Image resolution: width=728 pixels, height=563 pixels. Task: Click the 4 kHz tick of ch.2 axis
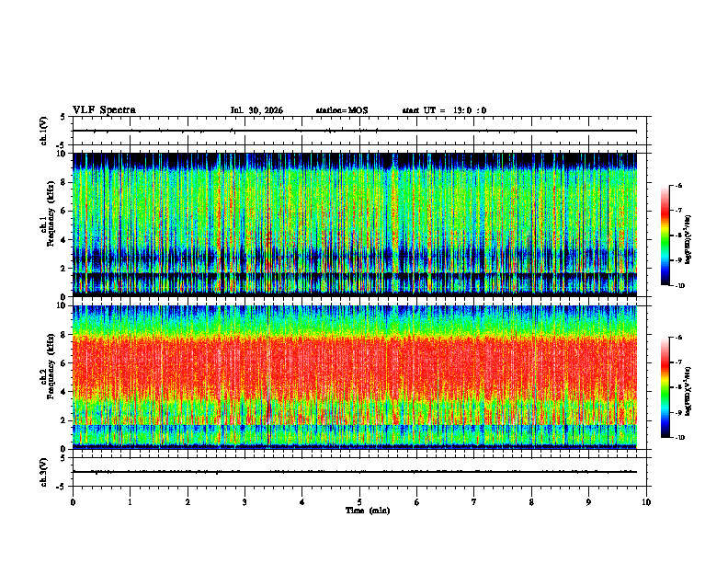point(64,392)
